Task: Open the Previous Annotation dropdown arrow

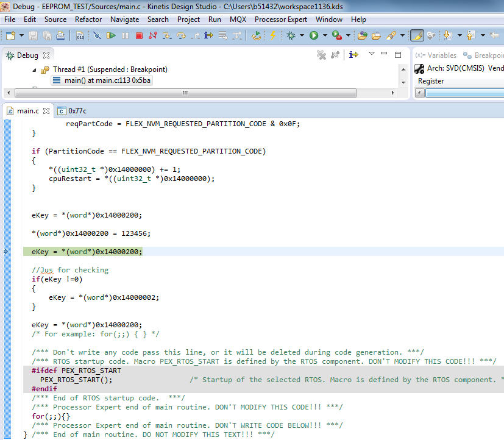Action: (483, 35)
